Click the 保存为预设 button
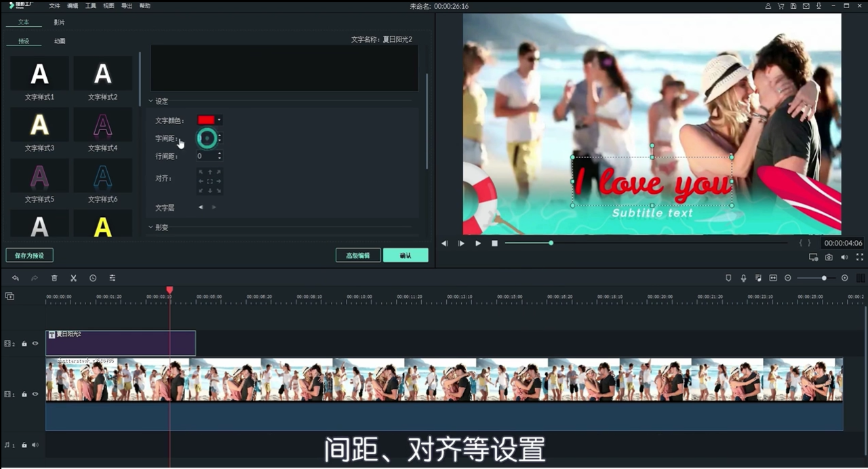 [x=29, y=256]
